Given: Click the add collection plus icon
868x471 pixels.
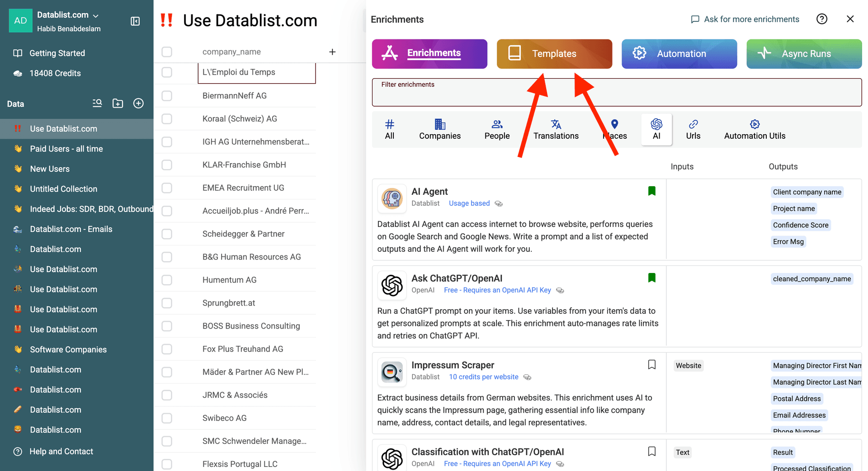Looking at the screenshot, I should [x=138, y=104].
